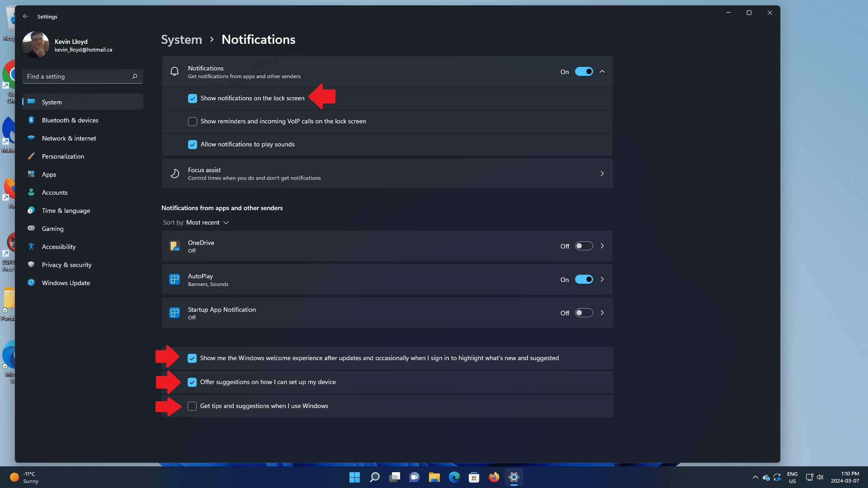Screen dimensions: 868x488
Task: Check Get tips and suggestions option
Action: point(192,406)
